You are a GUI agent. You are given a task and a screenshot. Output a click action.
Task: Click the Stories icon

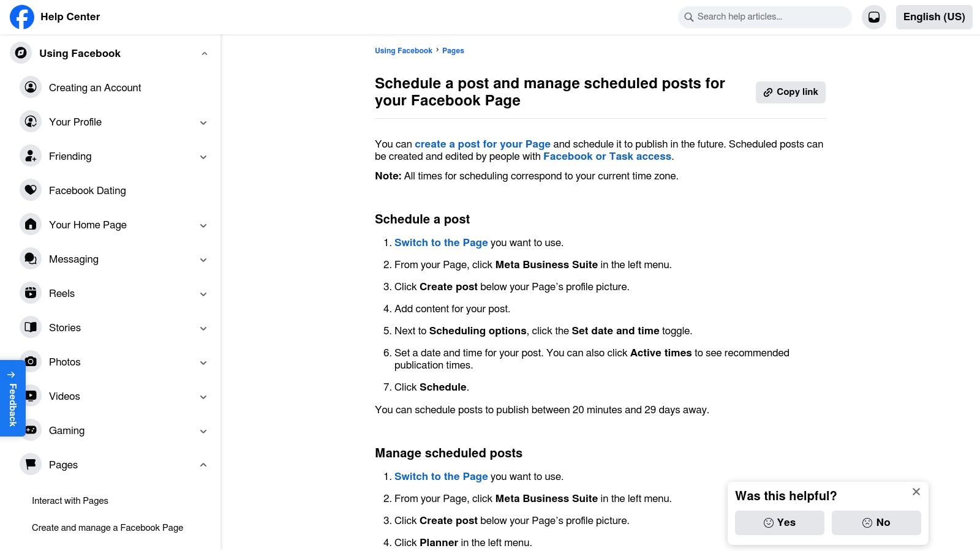31,327
